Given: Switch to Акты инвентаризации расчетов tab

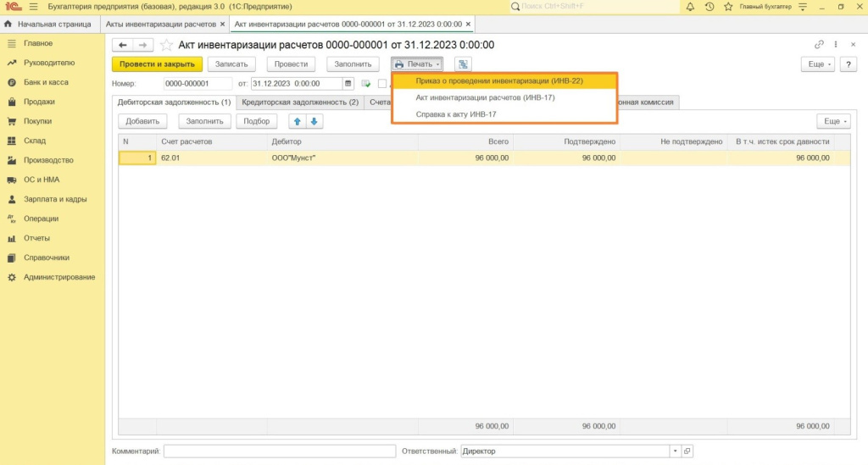Looking at the screenshot, I should pos(160,25).
